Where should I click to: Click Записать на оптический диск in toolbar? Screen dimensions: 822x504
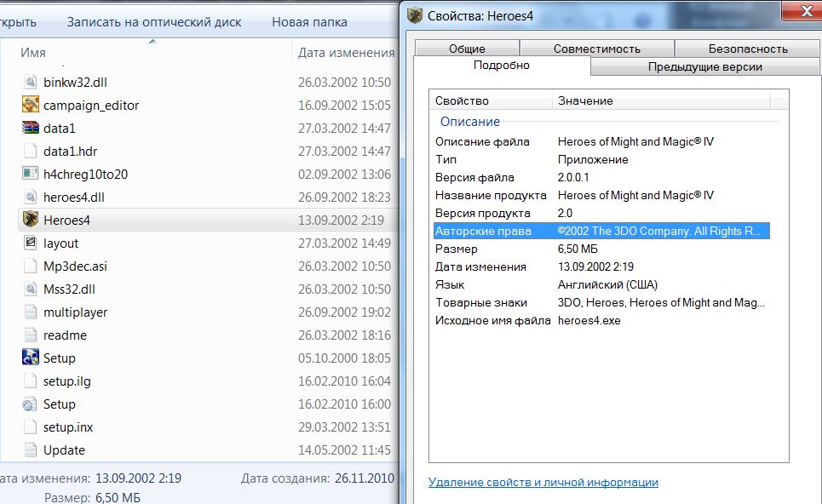(x=154, y=22)
